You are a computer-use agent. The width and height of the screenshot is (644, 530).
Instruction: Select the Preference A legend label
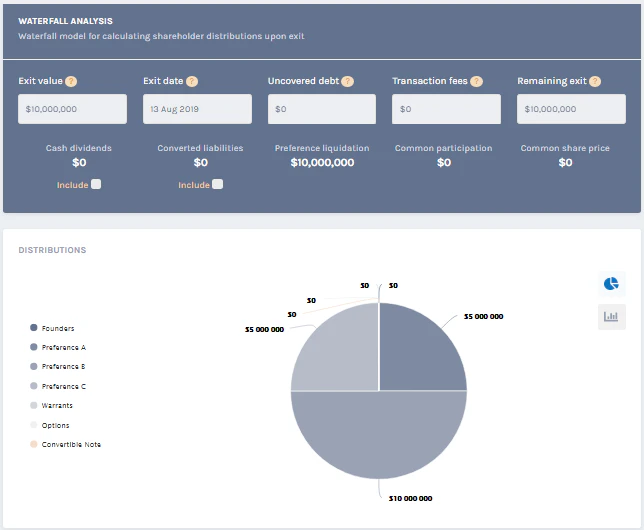pyautogui.click(x=64, y=348)
